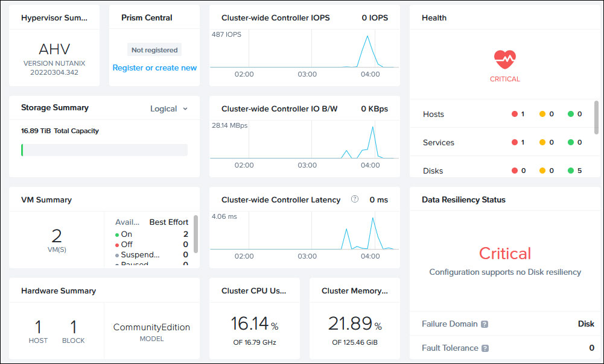This screenshot has width=604, height=364.
Task: Click the Cluster-wide Controller IOPS title
Action: point(275,17)
